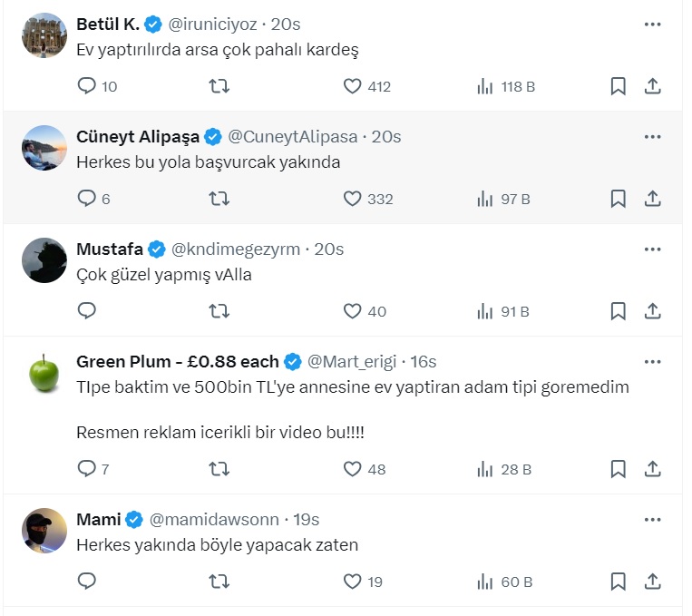Viewport: 692px width, 616px height.
Task: Click the green apple profile picture
Action: (x=44, y=373)
